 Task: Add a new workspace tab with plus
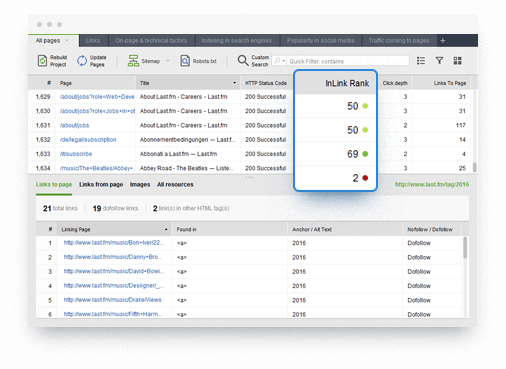coord(443,41)
